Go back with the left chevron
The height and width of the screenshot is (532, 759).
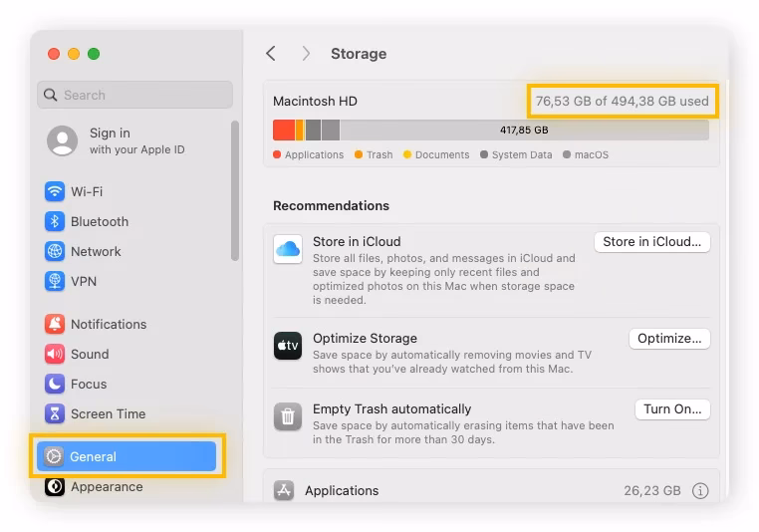click(x=271, y=54)
